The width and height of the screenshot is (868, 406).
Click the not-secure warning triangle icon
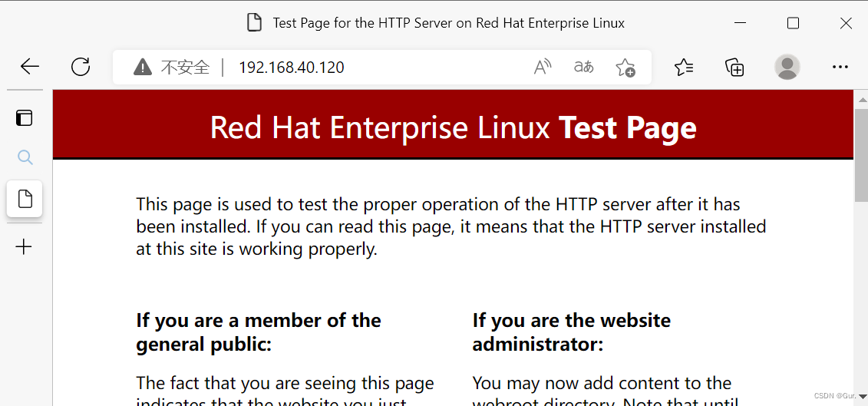point(142,68)
